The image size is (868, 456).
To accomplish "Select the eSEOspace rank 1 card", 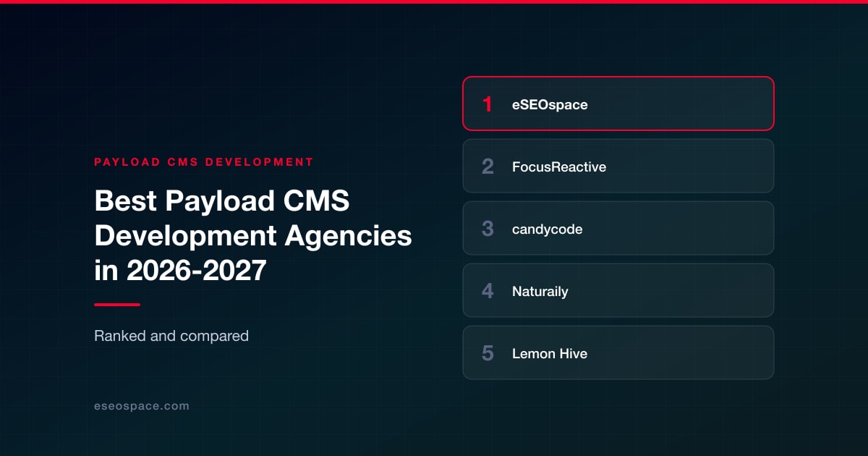I will pyautogui.click(x=618, y=104).
